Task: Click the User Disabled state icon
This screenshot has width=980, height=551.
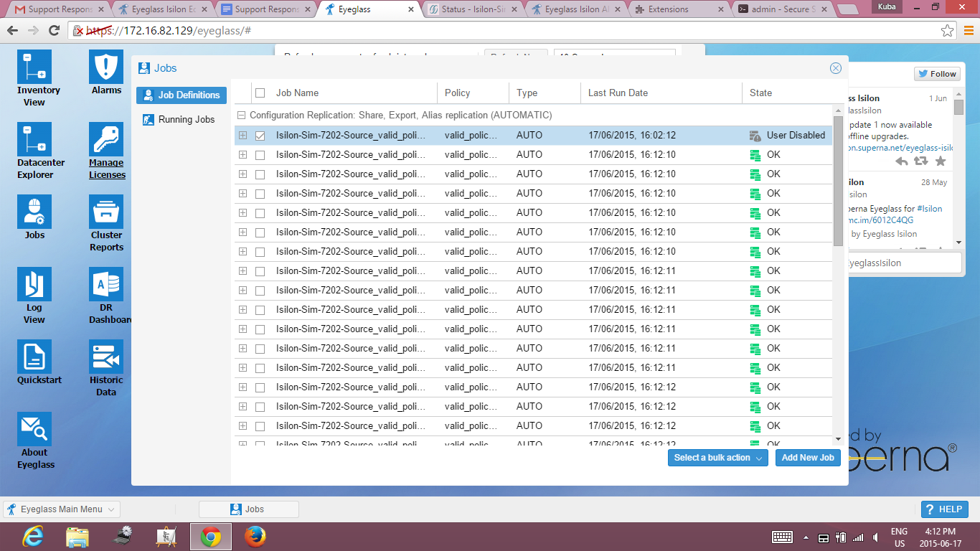Action: pos(755,136)
